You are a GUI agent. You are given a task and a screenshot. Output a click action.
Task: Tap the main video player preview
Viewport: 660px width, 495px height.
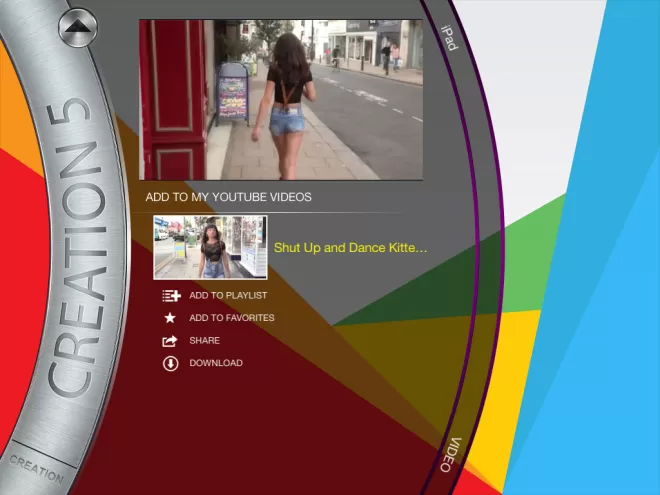[x=281, y=100]
